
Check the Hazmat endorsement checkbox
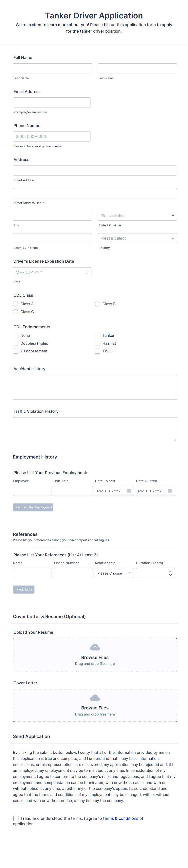coord(97,343)
